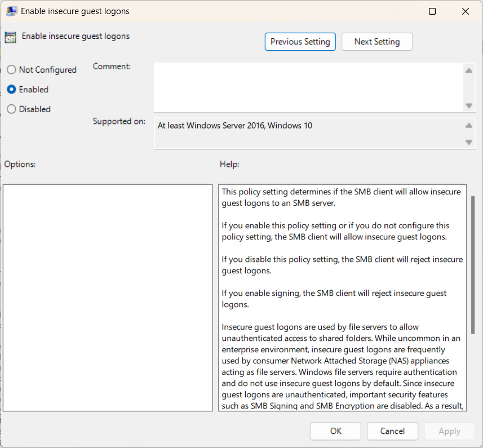Click the policy icon beside Enable insecure guest logons

pos(10,36)
